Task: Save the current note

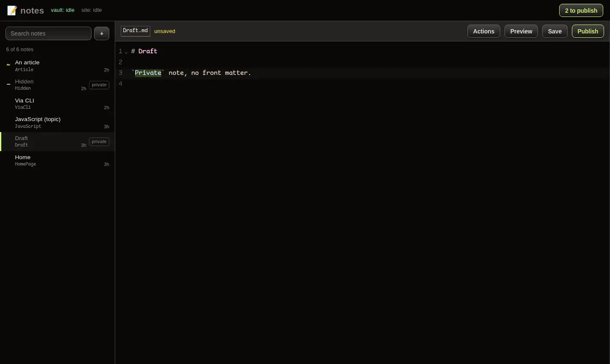Action: [x=555, y=31]
